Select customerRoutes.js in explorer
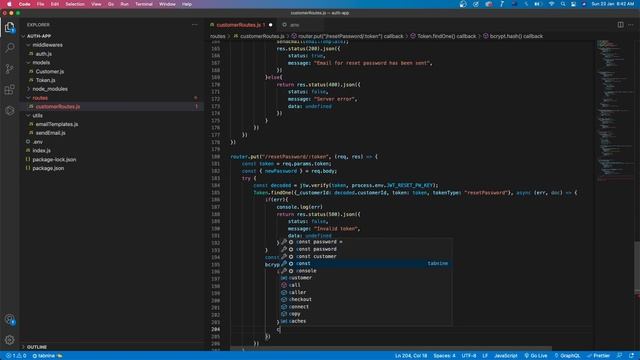Image resolution: width=640 pixels, height=360 pixels. coord(58,107)
